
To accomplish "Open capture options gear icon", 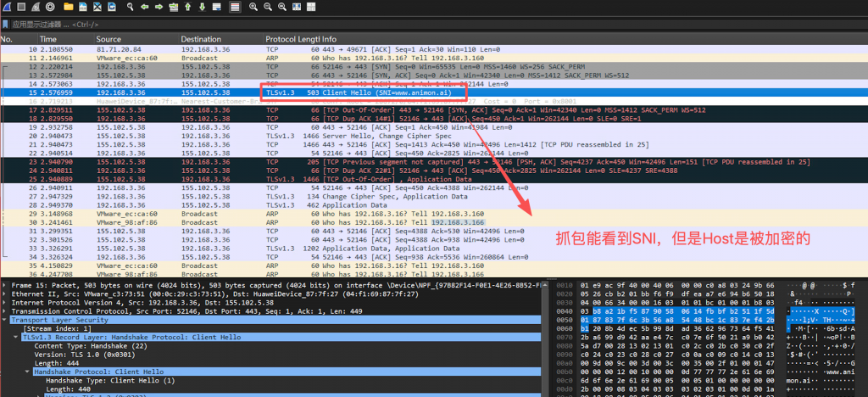I will 48,7.
